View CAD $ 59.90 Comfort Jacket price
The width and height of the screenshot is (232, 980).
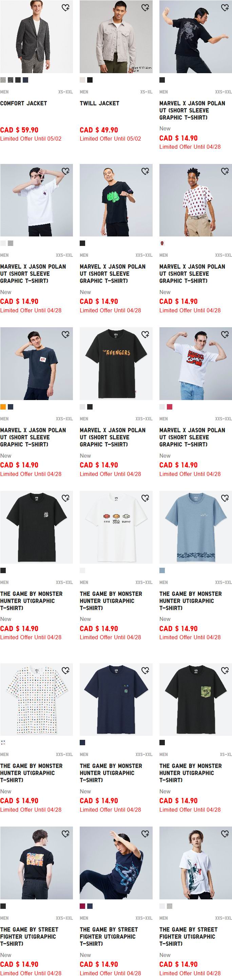click(19, 130)
